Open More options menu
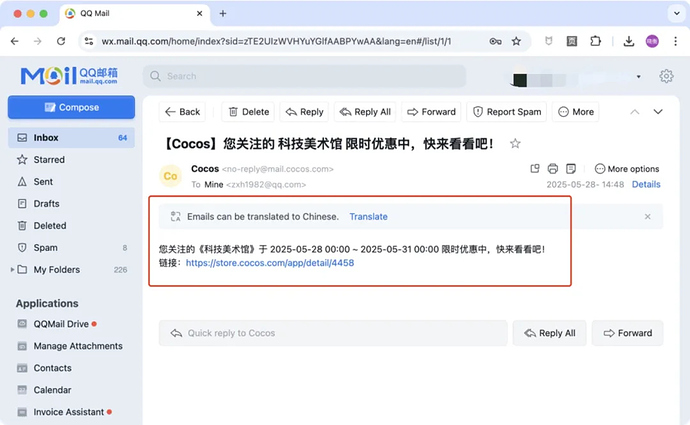Screen dimensions: 690x425 click(627, 169)
